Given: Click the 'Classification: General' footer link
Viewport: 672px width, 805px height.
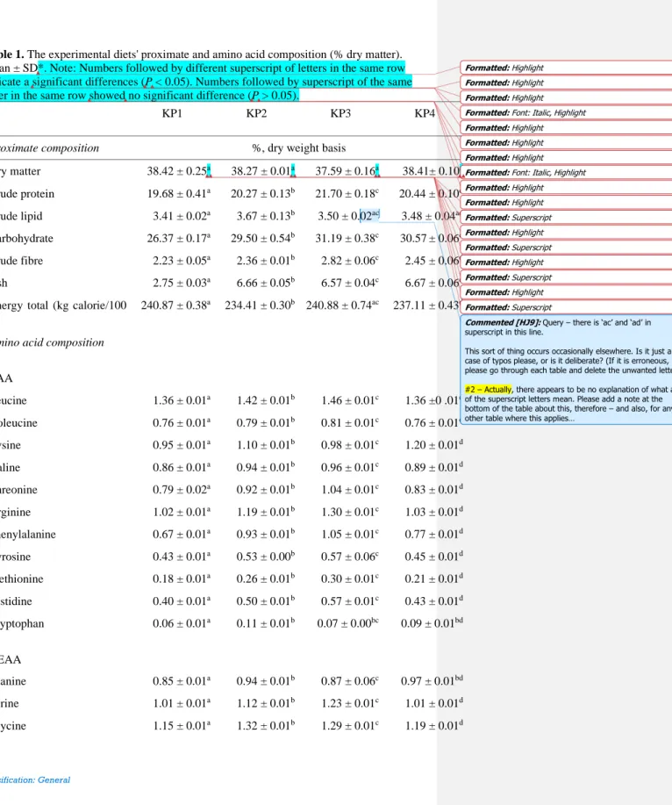Looking at the screenshot, I should (35, 780).
